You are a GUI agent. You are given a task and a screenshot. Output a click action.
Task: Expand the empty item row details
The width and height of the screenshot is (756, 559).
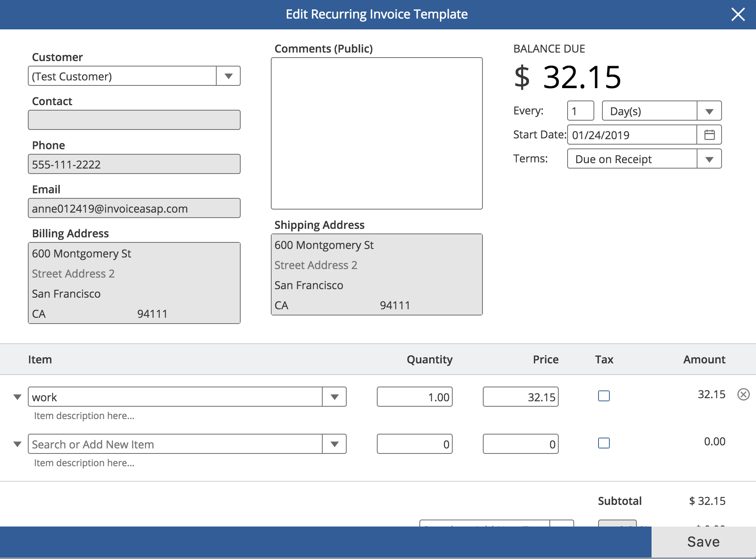[17, 444]
